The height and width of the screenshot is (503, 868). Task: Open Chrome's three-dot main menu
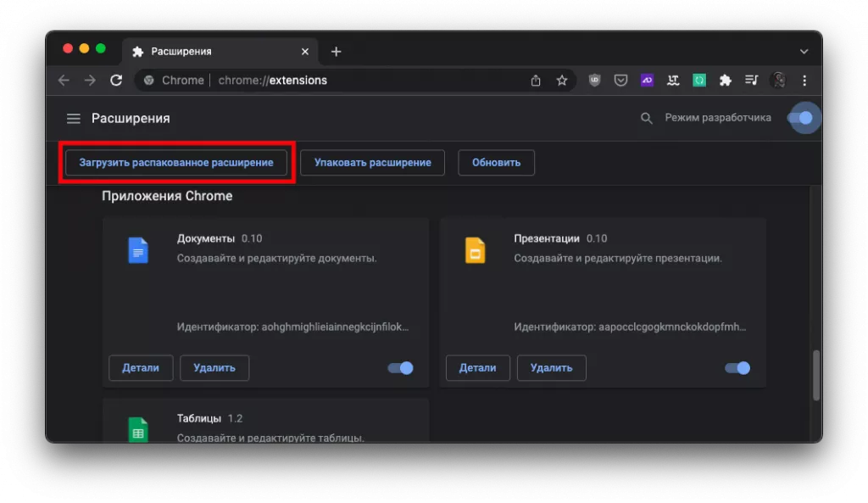804,81
